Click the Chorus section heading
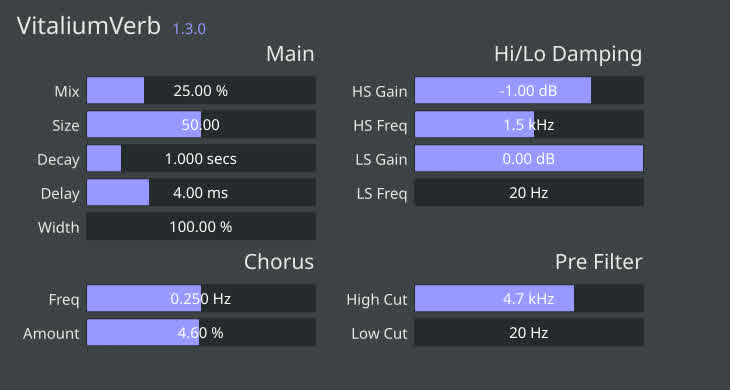Viewport: 730px width, 390px height. coord(279,262)
